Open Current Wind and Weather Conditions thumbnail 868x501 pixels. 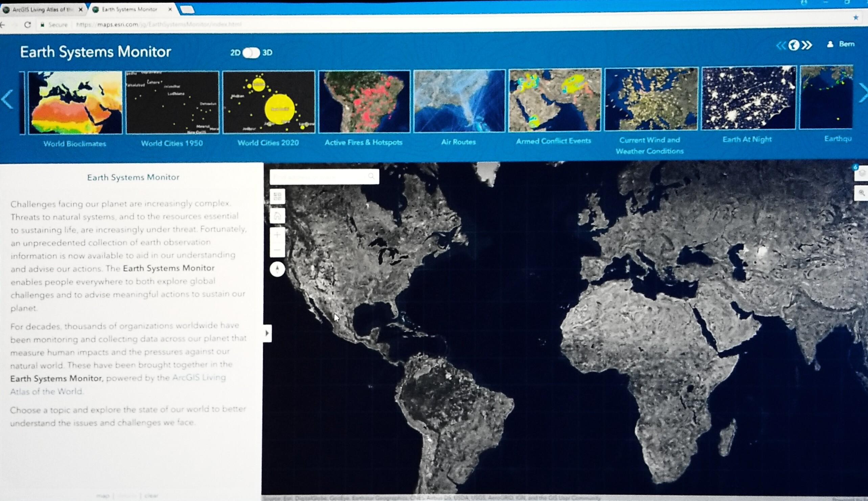click(x=652, y=99)
